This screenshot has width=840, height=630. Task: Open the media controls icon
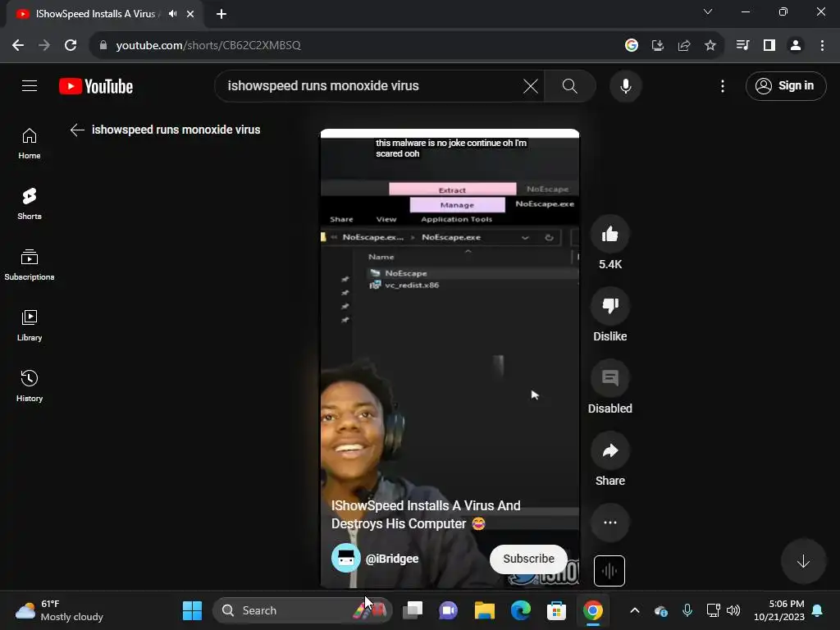pos(742,46)
